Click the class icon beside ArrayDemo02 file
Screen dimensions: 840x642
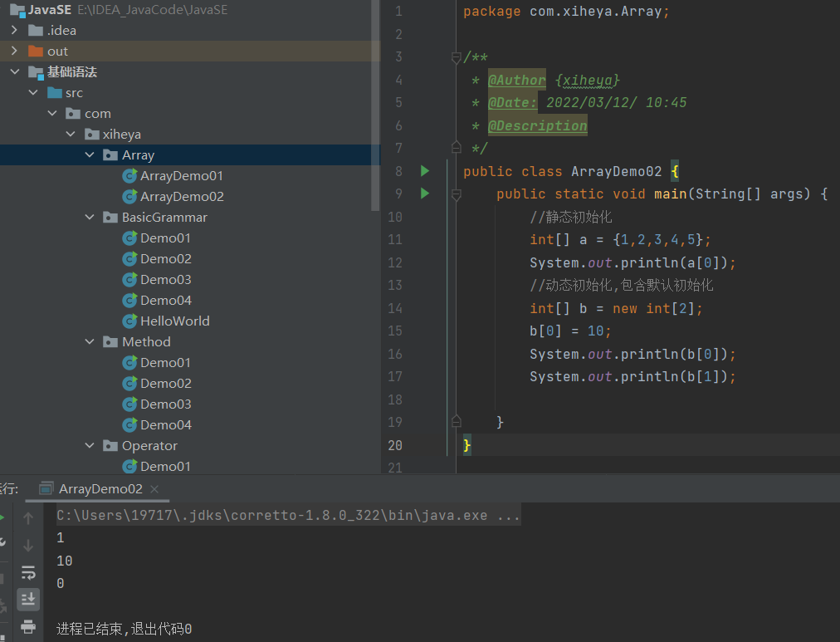pos(129,197)
